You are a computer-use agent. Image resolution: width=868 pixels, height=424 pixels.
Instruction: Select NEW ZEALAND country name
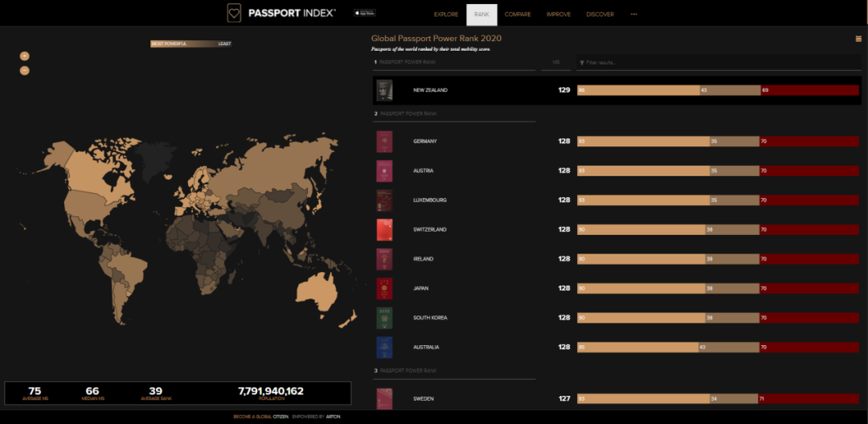tap(430, 90)
